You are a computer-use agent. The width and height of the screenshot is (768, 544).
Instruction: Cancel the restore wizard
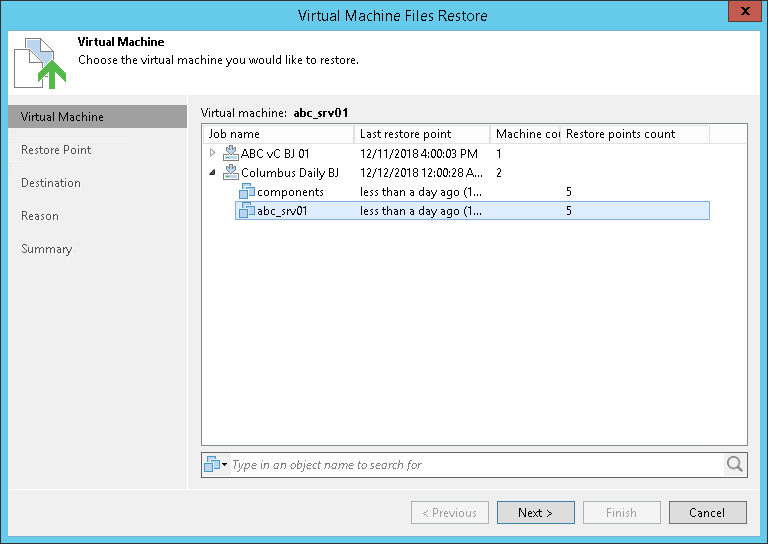coord(707,513)
